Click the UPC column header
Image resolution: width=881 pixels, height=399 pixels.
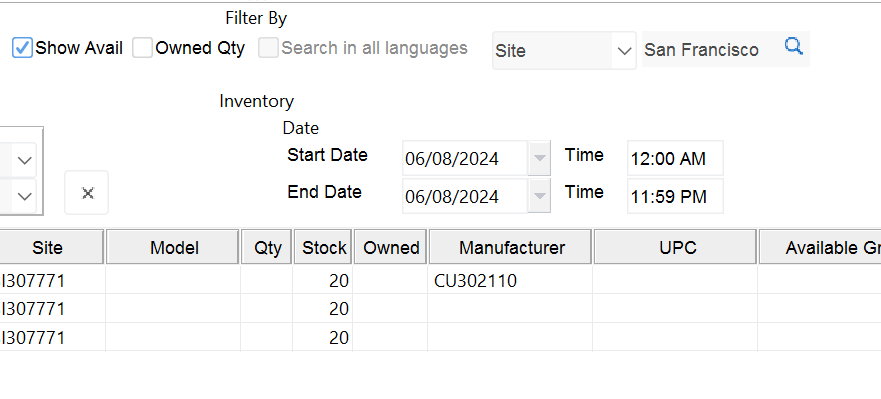[678, 247]
